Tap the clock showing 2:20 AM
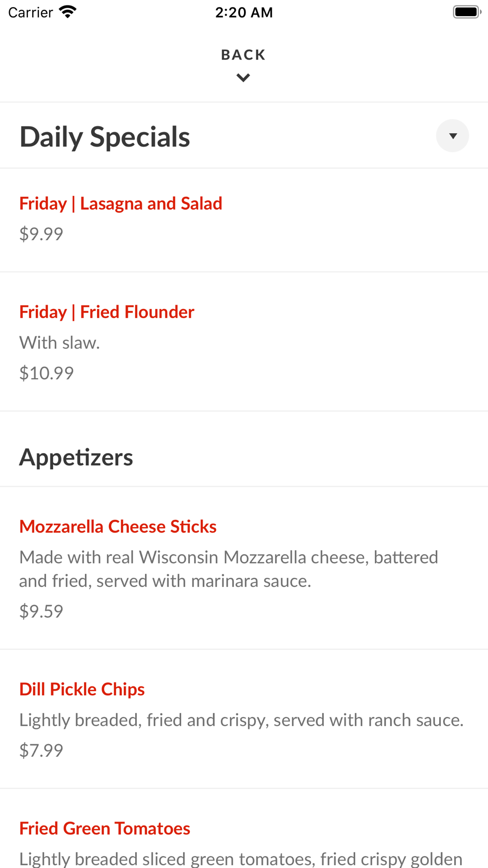The height and width of the screenshot is (868, 488). 244,12
